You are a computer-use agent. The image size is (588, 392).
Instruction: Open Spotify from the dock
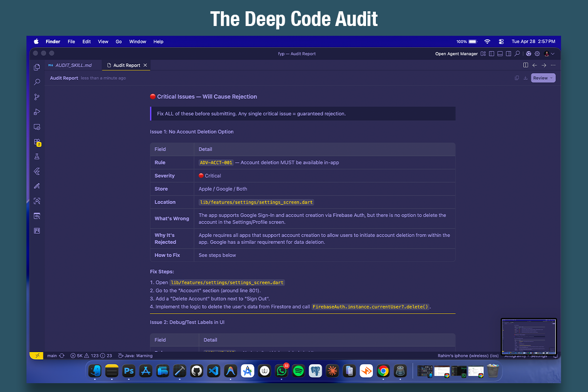click(x=298, y=371)
